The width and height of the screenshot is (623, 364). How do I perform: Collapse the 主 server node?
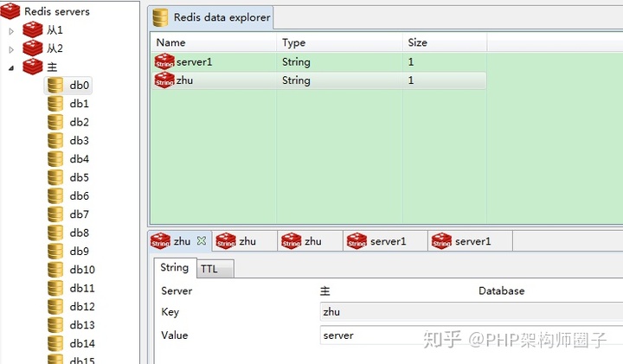coord(11,68)
